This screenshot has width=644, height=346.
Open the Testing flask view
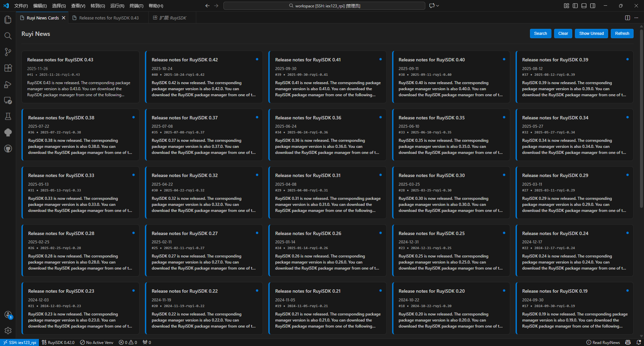pos(8,116)
